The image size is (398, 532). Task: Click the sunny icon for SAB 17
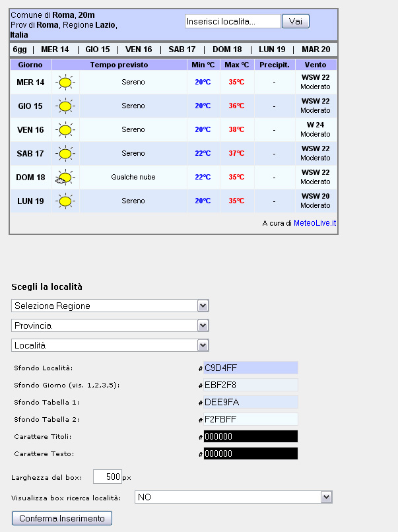pos(65,154)
